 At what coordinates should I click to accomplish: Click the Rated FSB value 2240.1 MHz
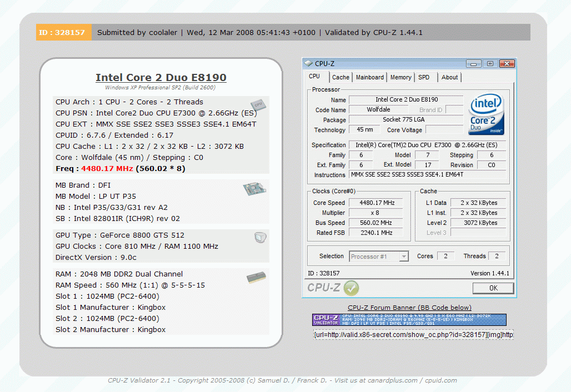click(377, 233)
